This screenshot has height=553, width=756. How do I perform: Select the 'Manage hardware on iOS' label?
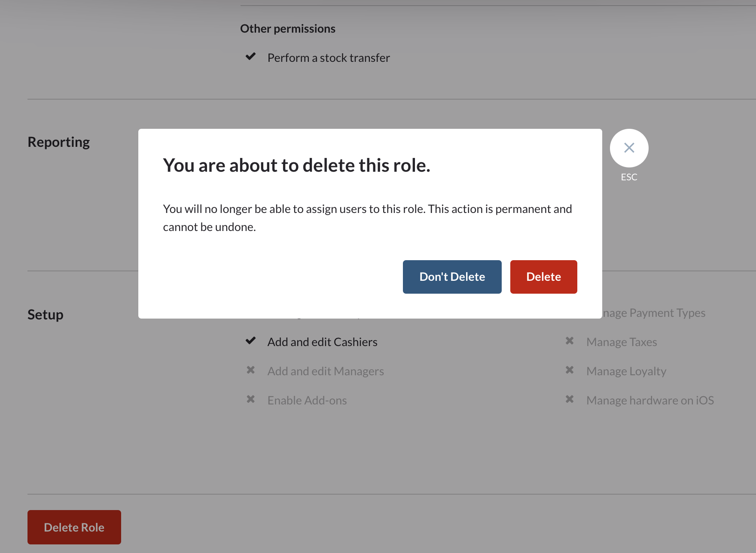pos(650,400)
